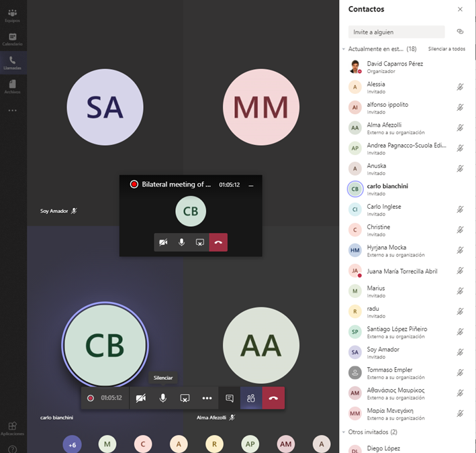Click the 'Invite a alguien' search field
The width and height of the screenshot is (476, 453).
(396, 32)
